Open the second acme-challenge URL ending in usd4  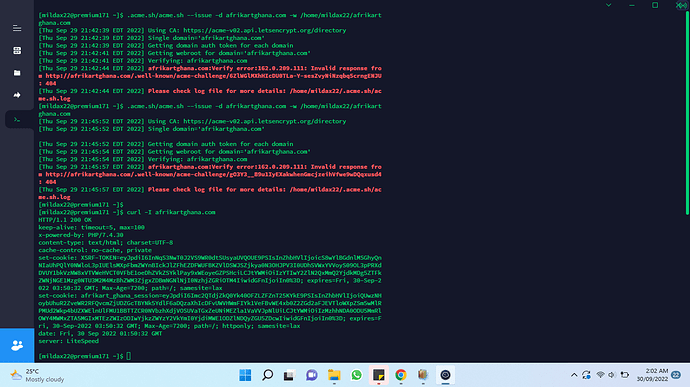click(x=213, y=174)
